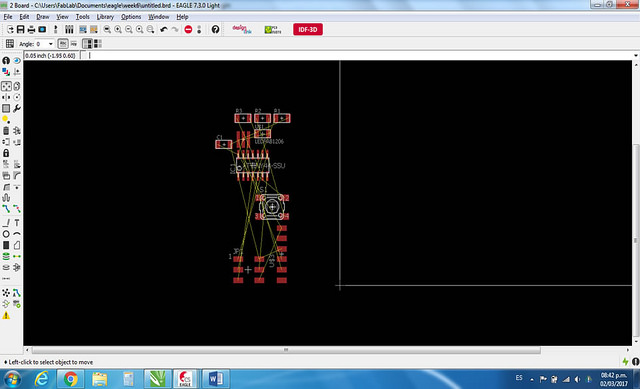This screenshot has width=640, height=389.
Task: Click the ATtiny44 IC1 chip on the board
Action: (x=252, y=166)
